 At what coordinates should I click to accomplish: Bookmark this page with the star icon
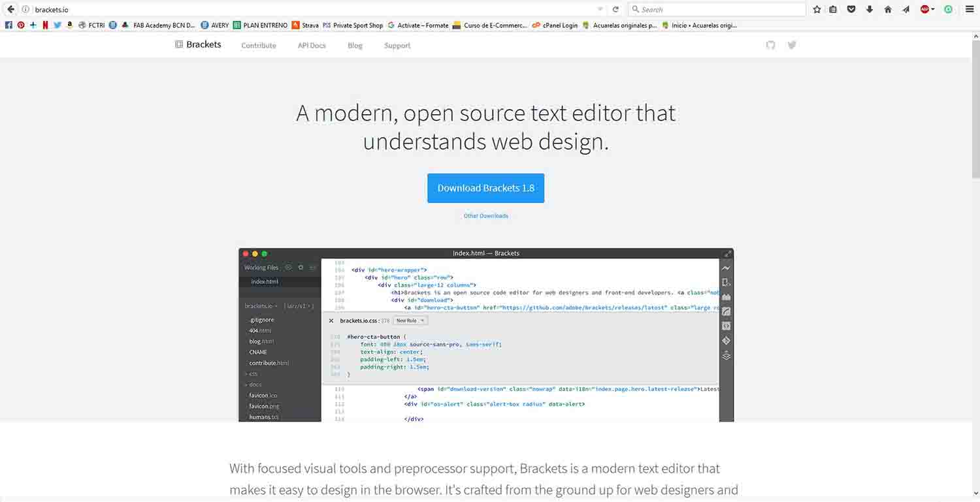point(817,10)
